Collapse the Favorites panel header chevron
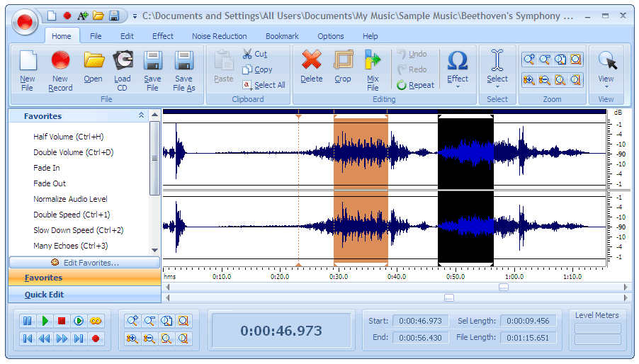The width and height of the screenshot is (639, 364). click(x=141, y=115)
